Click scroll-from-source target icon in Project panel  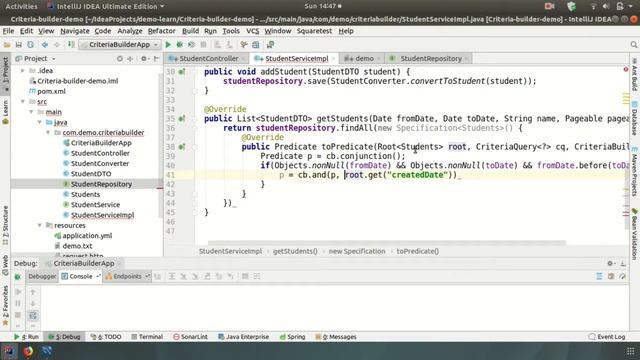click(x=120, y=59)
